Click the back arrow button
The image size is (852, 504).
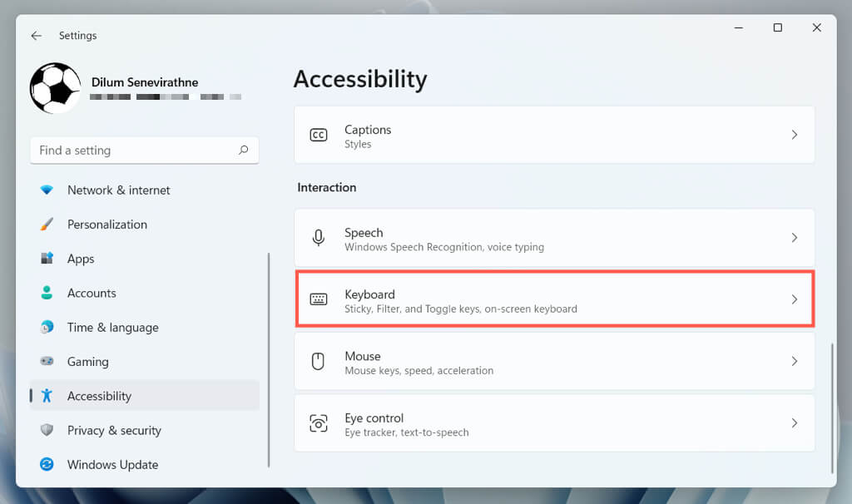(36, 36)
